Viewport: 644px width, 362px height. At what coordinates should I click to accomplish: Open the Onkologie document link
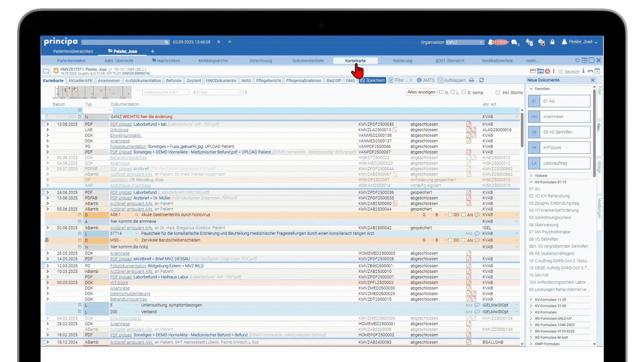119,130
